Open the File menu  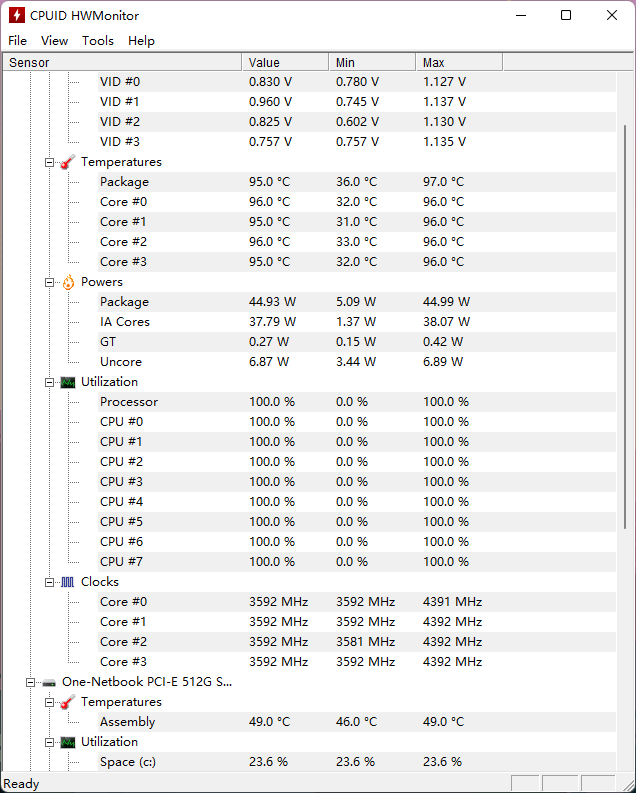point(18,40)
